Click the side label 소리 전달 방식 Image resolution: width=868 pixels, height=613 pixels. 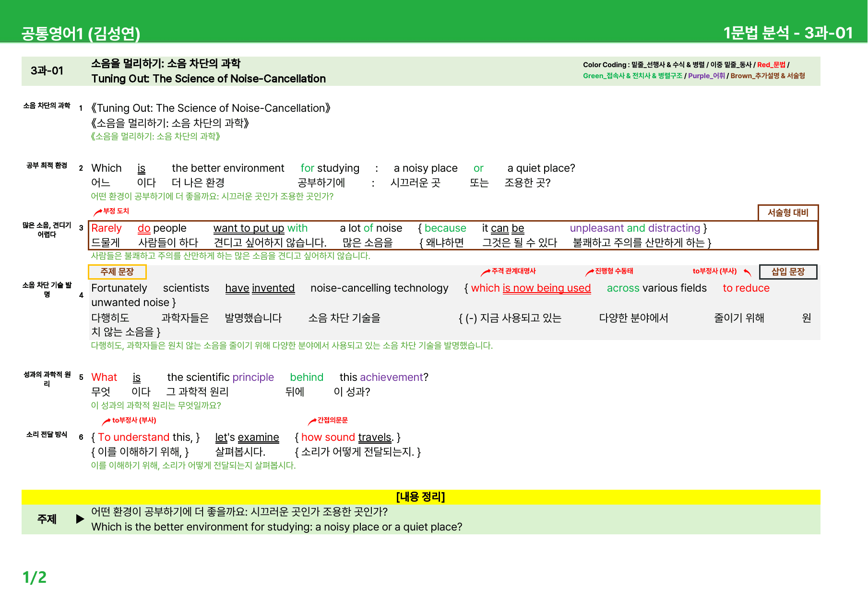47,435
